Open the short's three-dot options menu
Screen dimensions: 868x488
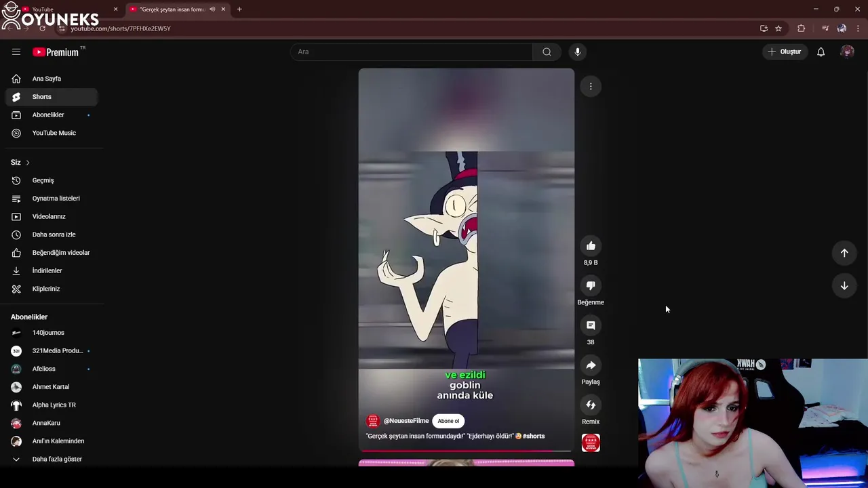[591, 86]
